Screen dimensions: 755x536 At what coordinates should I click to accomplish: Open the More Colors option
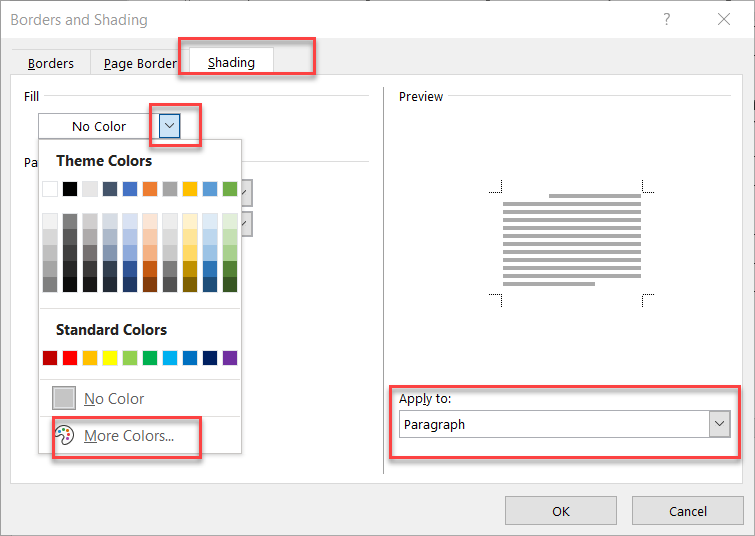click(x=129, y=436)
